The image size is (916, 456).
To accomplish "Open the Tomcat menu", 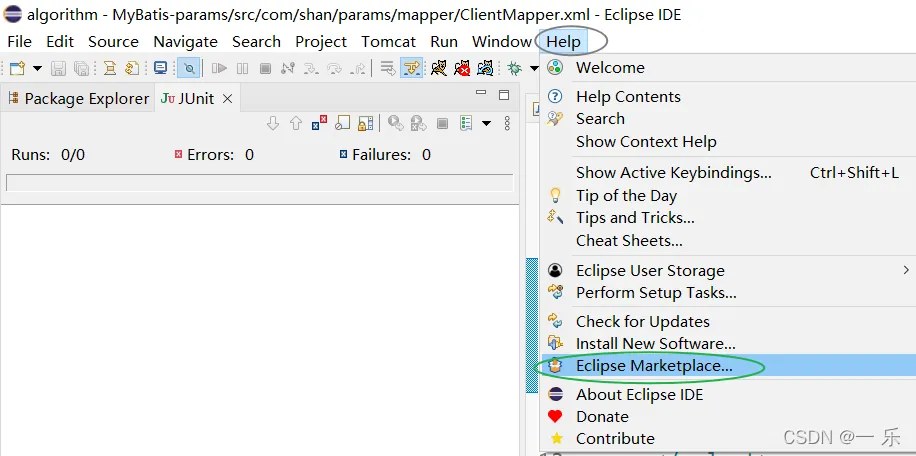I will point(388,42).
